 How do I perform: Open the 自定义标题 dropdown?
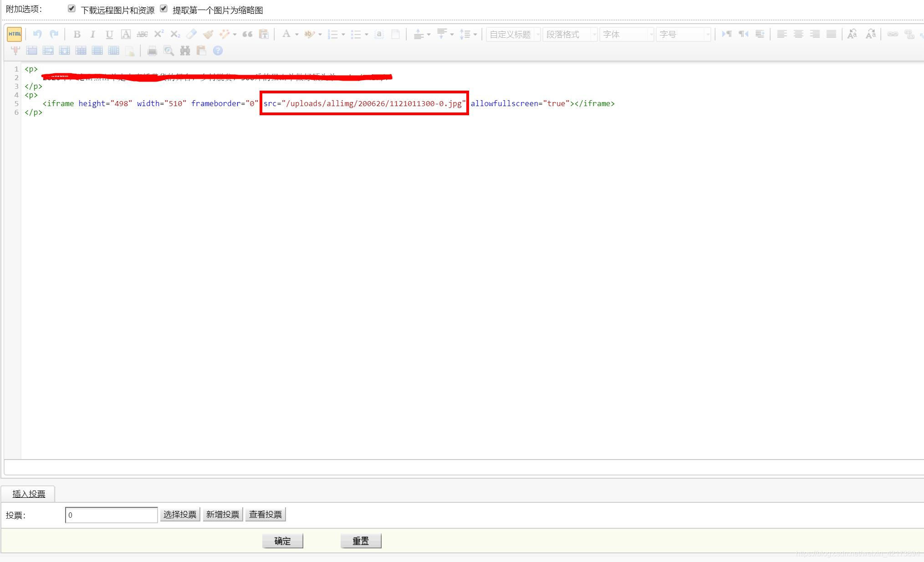click(513, 34)
